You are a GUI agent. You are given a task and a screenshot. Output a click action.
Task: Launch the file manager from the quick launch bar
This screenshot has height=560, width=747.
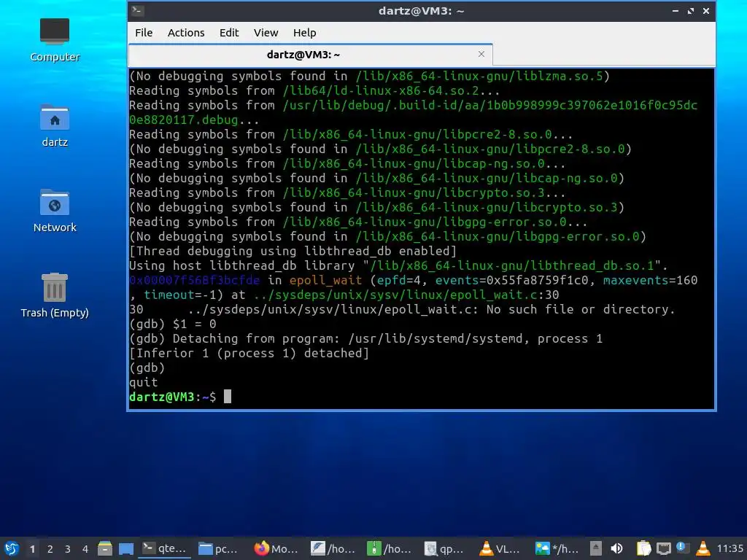105,548
